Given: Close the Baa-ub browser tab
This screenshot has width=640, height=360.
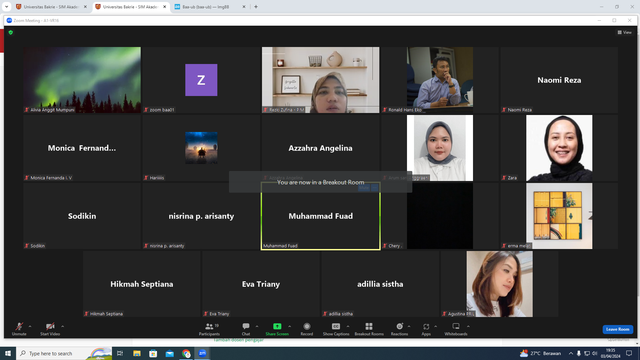Looking at the screenshot, I should pos(244,7).
